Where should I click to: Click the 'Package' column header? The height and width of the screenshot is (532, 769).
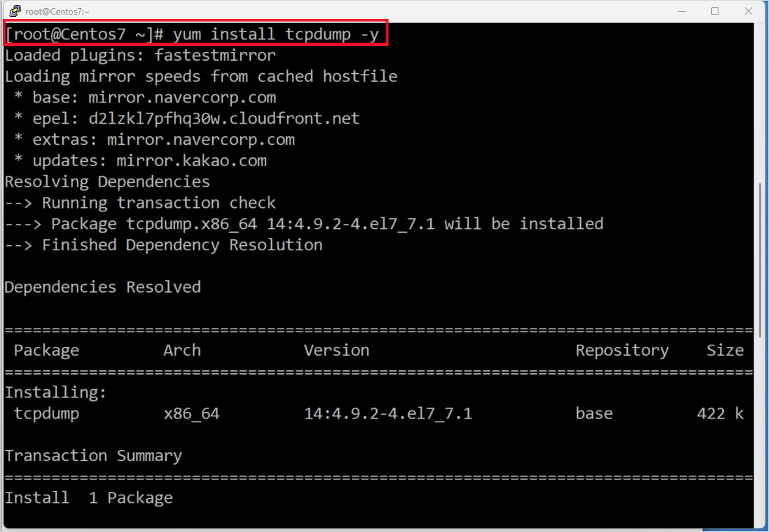tap(47, 351)
